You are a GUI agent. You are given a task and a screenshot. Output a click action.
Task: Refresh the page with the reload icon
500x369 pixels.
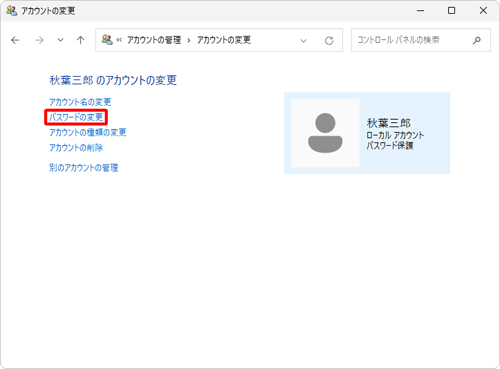tap(329, 41)
